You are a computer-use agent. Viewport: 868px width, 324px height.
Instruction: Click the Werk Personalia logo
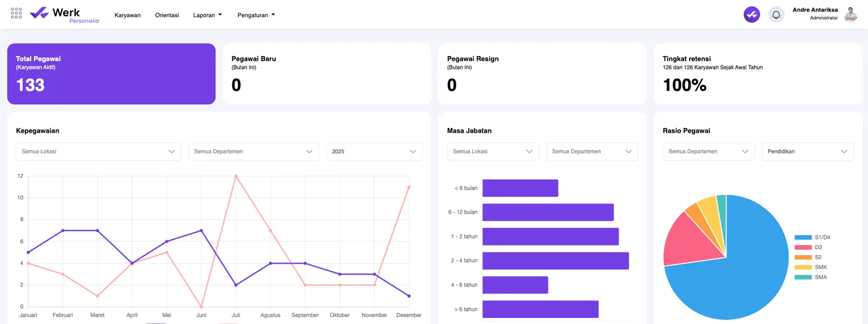pyautogui.click(x=64, y=15)
